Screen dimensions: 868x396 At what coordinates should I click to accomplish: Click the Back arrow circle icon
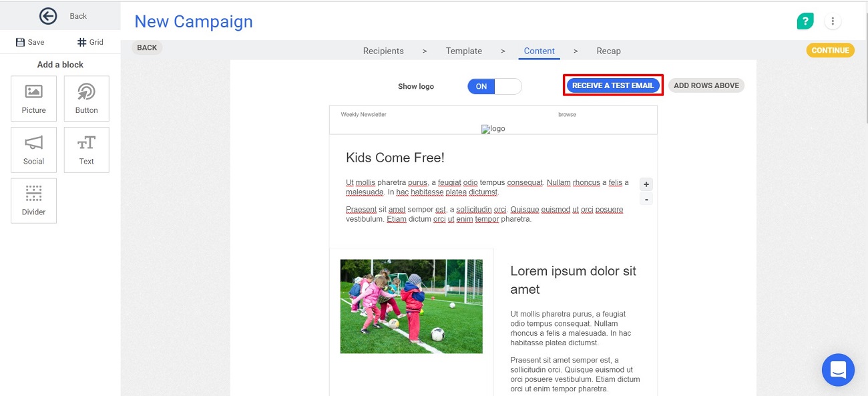pos(48,16)
